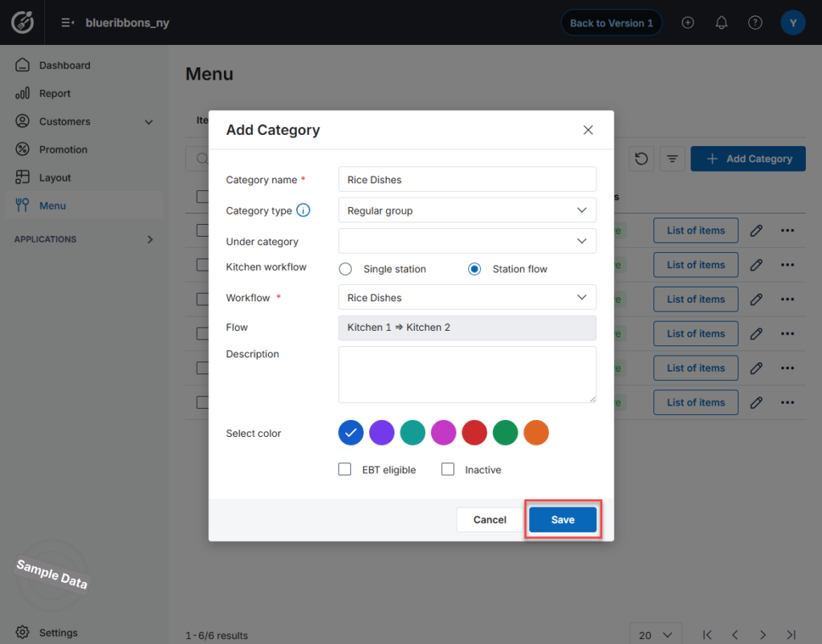Click the edit pencil in last row
822x644 pixels.
point(756,402)
